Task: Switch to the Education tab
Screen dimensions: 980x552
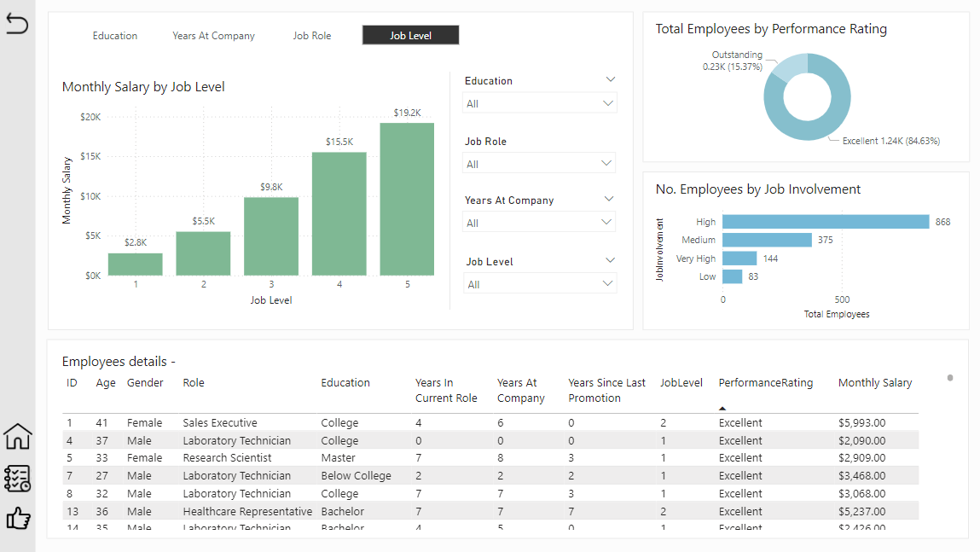Action: pos(115,36)
